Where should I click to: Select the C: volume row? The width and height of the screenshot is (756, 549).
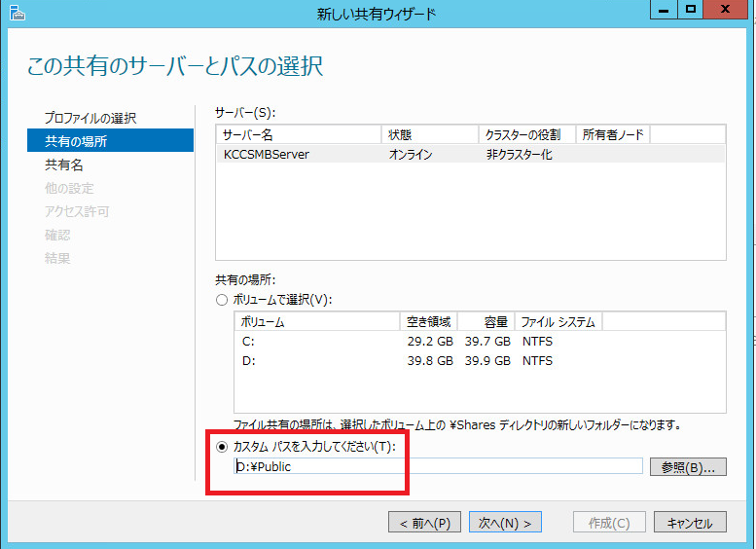click(480, 341)
